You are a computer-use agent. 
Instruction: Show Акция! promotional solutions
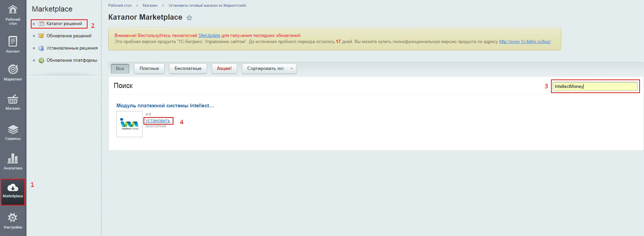[x=224, y=69]
